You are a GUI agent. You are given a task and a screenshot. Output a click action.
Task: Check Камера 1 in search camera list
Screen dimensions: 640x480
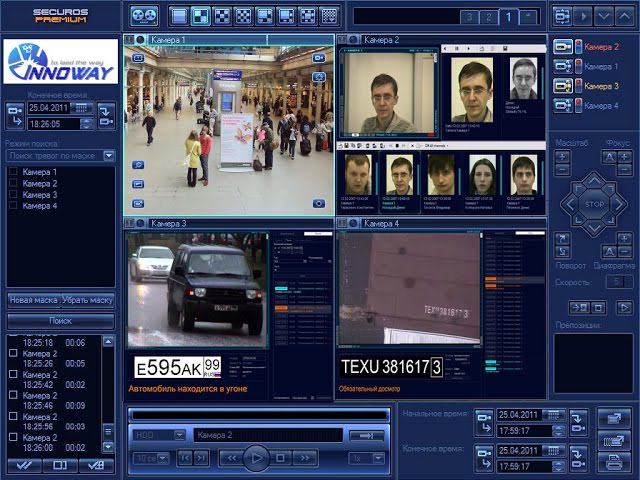(13, 171)
